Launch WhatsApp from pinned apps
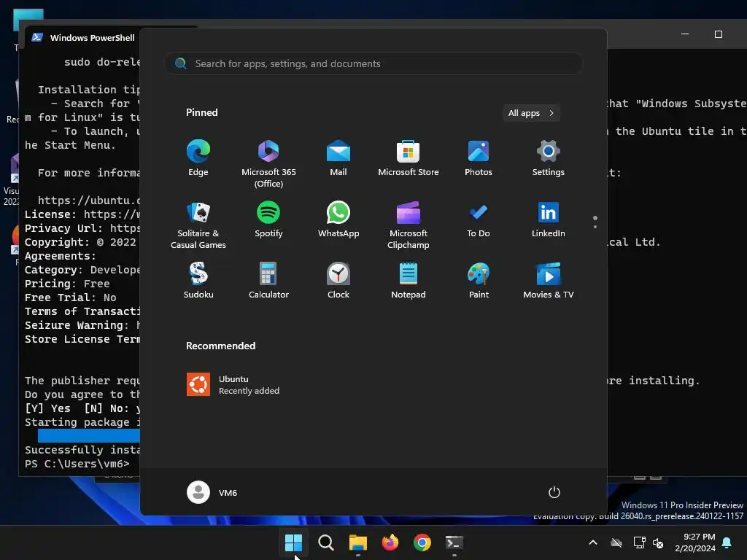Viewport: 747px width, 560px height. pyautogui.click(x=338, y=219)
